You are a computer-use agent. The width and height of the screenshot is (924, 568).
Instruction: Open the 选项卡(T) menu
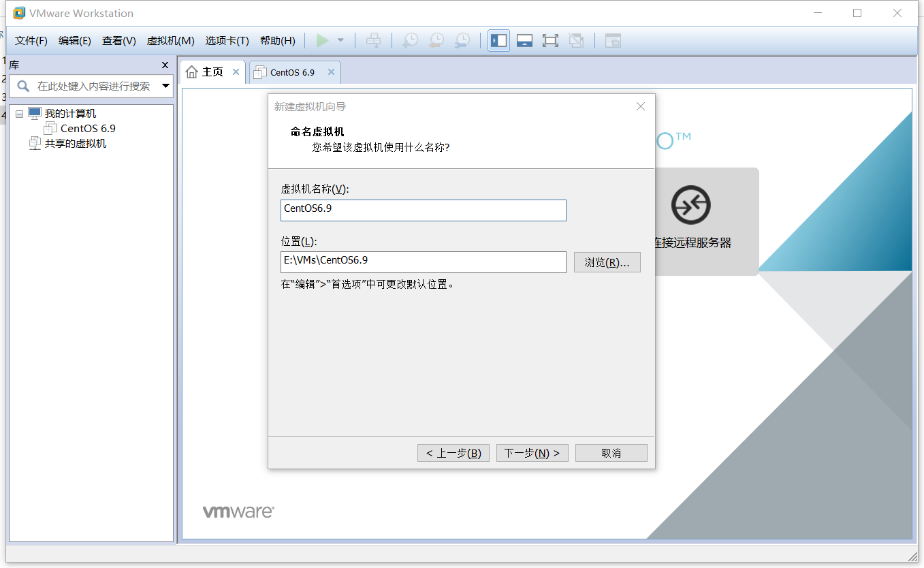[227, 41]
